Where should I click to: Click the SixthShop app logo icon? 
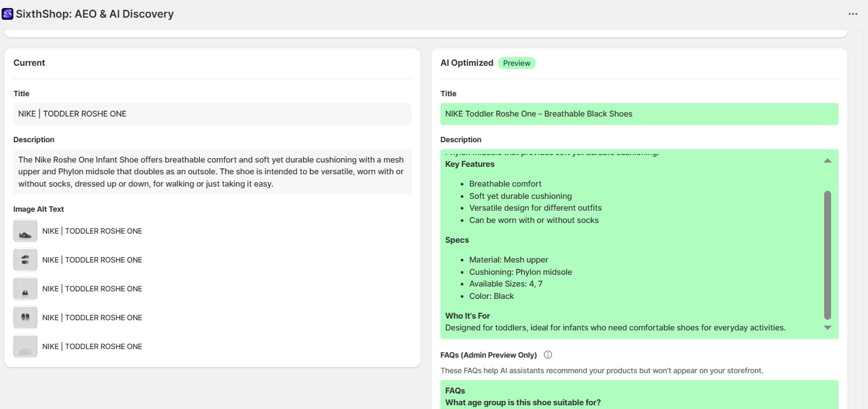[7, 14]
